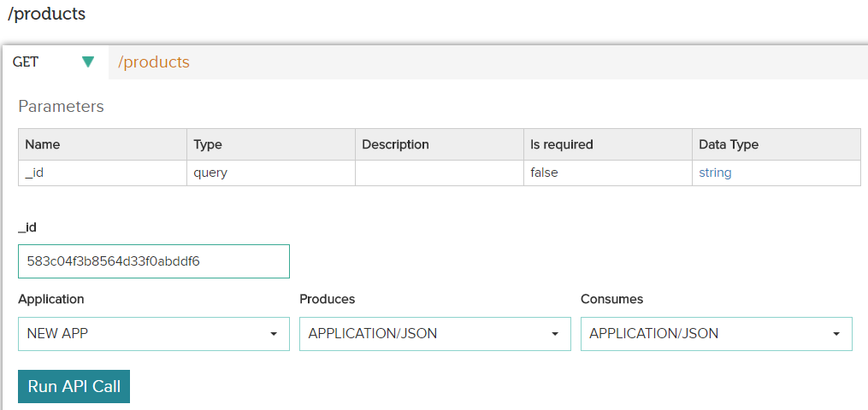Expand the Produces APPLICATION/JSON dropdown
The width and height of the screenshot is (868, 410).
click(x=434, y=334)
